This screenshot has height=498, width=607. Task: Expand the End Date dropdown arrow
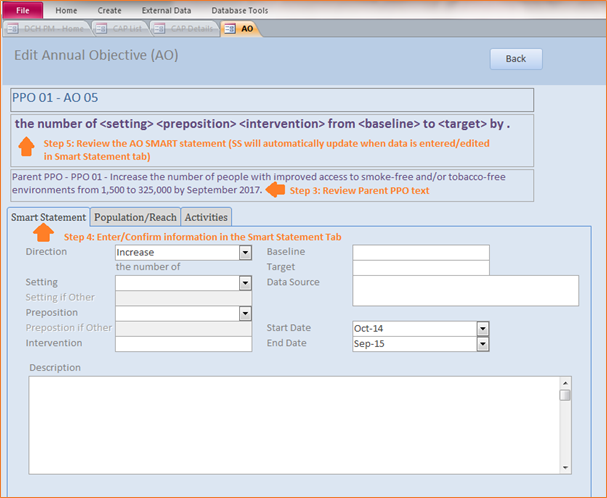[483, 344]
